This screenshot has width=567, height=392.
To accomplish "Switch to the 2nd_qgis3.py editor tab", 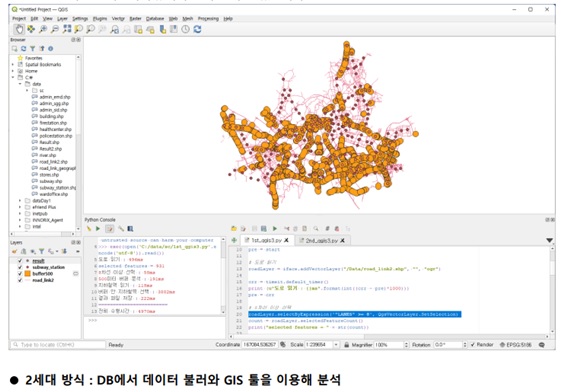I will tap(322, 240).
